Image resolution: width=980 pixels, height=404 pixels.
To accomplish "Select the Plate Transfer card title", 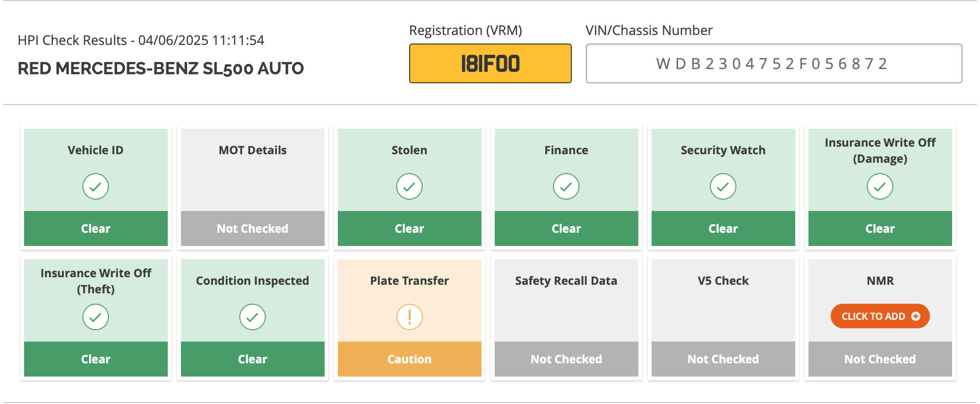I will [409, 281].
